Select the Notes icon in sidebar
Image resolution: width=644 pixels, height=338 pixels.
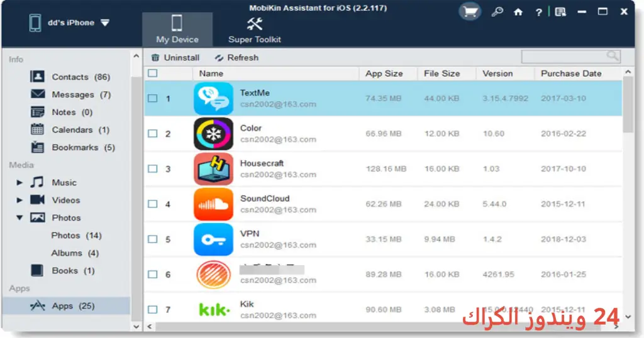tap(37, 112)
